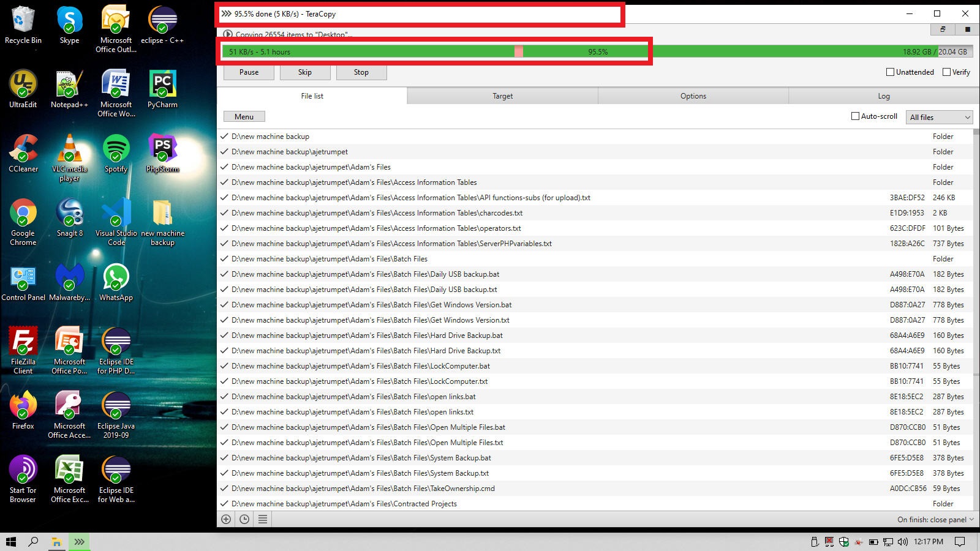The image size is (980, 551).
Task: Select the Snagit 8 desktop icon
Action: [69, 219]
